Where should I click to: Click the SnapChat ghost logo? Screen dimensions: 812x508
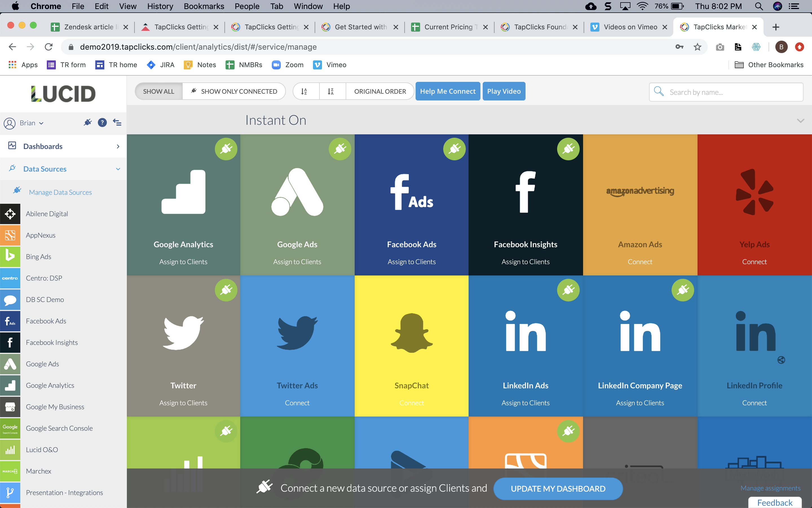coord(411,333)
